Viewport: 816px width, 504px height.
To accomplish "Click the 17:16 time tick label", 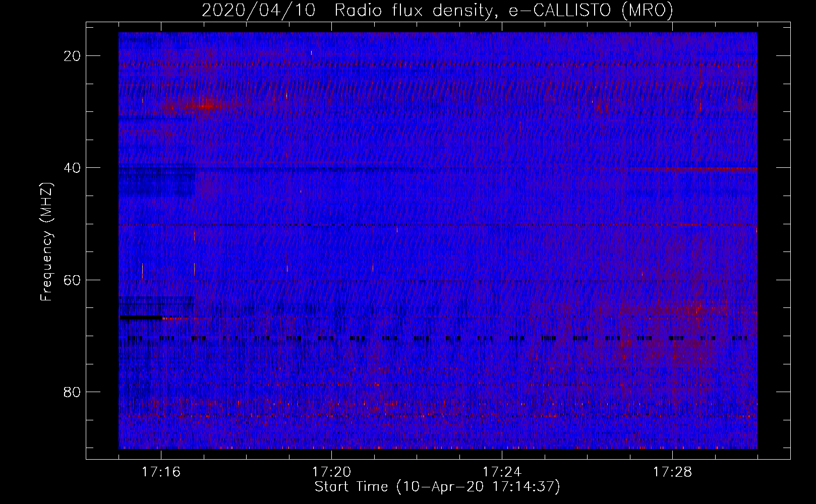I will [161, 472].
